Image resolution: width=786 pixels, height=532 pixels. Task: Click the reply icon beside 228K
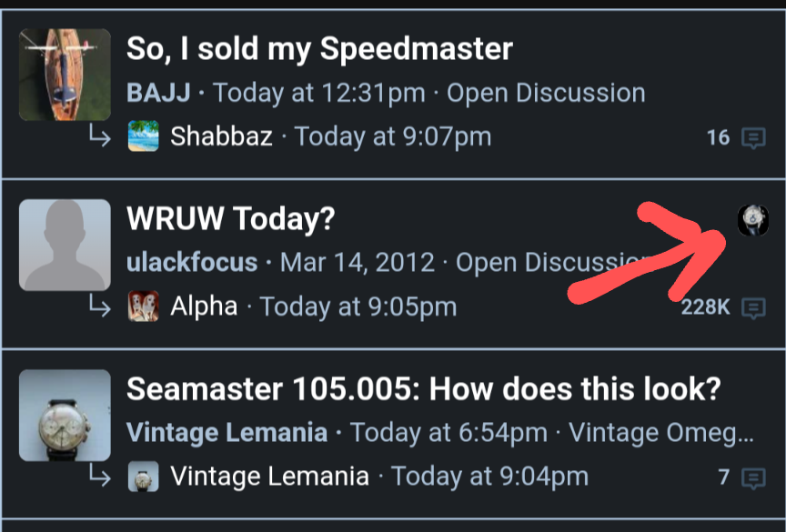click(x=752, y=307)
